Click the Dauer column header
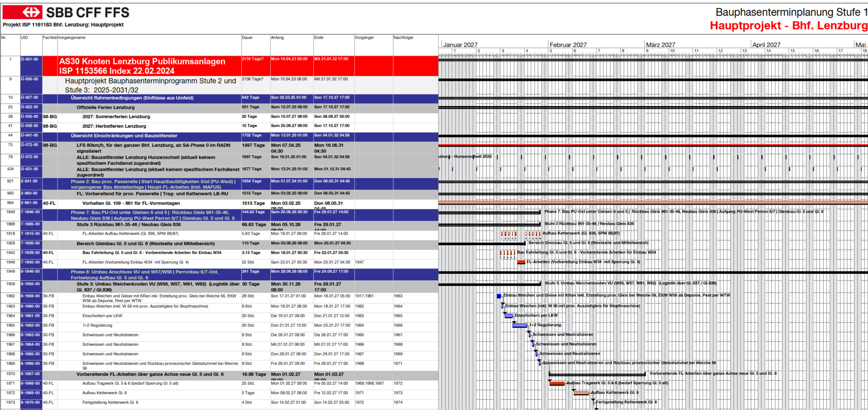The image size is (868, 410). tap(247, 38)
